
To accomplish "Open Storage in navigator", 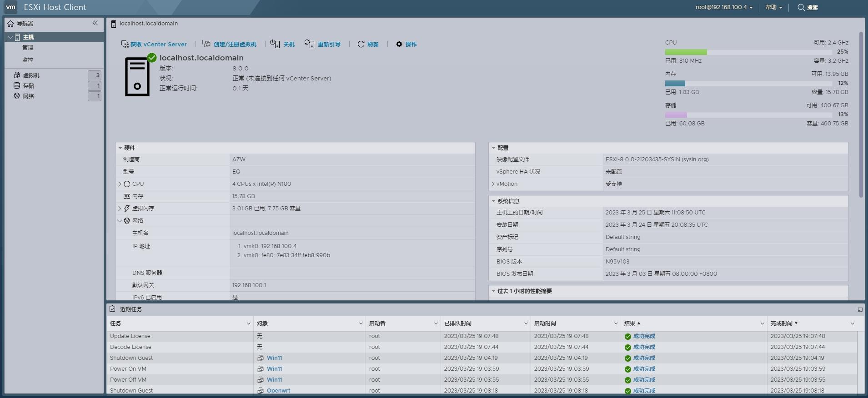I will 29,85.
